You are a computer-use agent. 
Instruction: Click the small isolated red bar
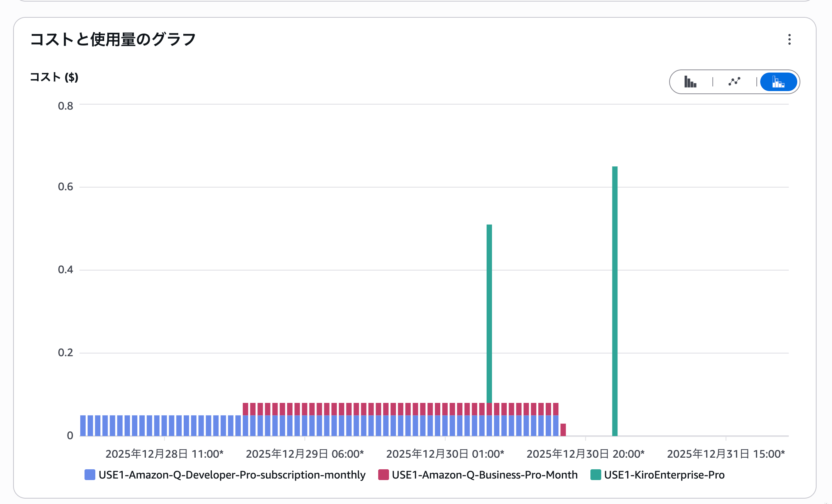point(563,430)
